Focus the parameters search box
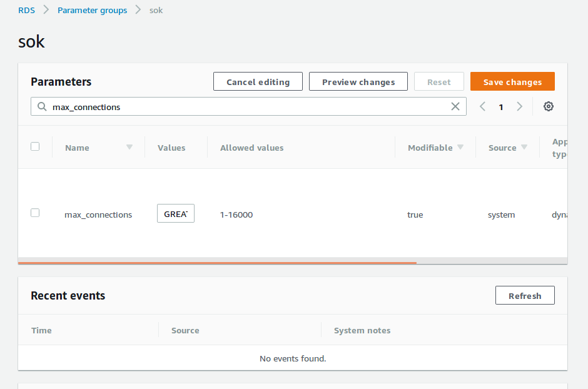The image size is (588, 389). [250, 107]
